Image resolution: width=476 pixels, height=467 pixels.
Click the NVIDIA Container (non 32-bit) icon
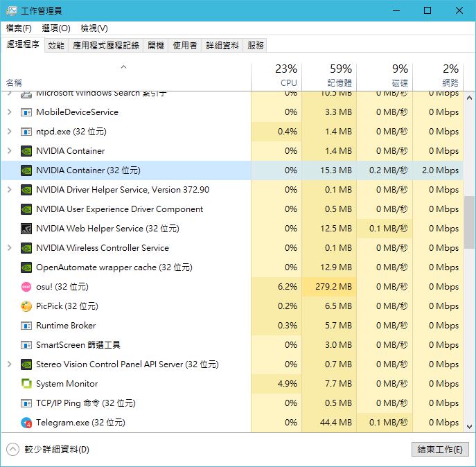click(26, 151)
